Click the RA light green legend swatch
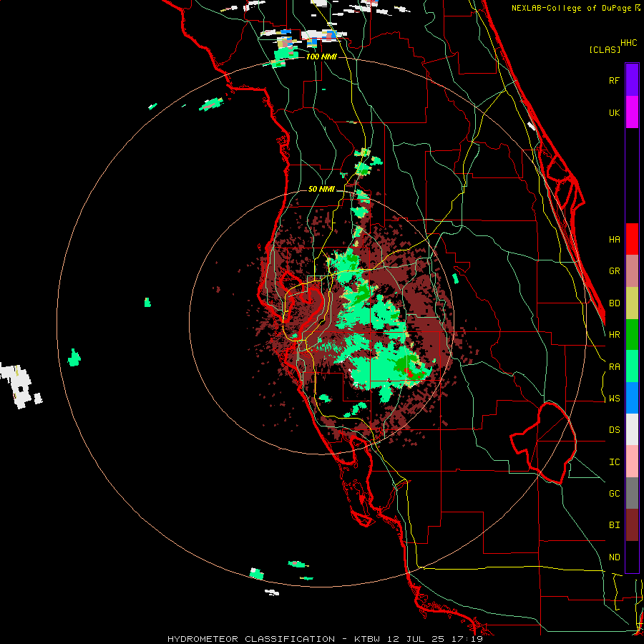The image size is (644, 644). click(632, 366)
